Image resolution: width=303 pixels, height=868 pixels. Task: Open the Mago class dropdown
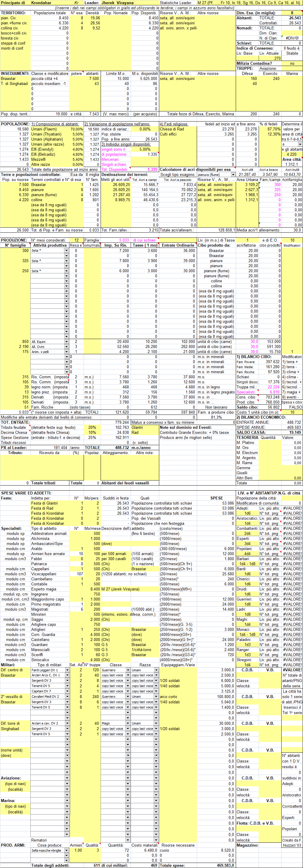click(x=128, y=723)
